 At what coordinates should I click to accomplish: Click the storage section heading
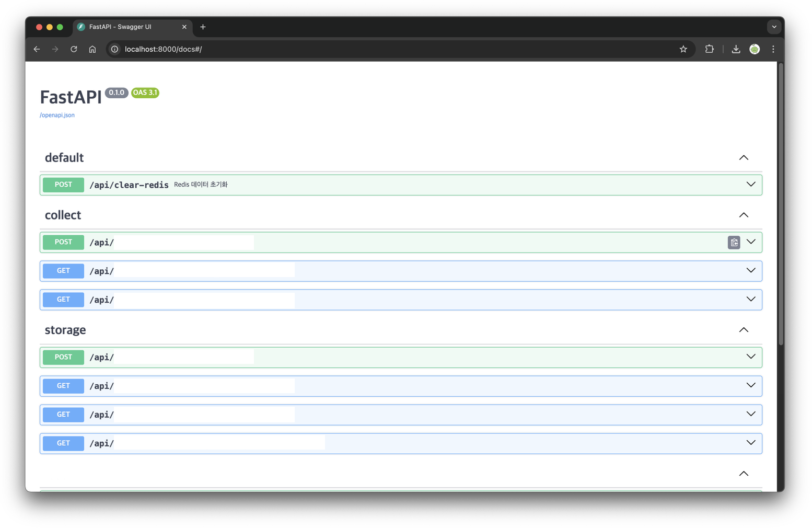tap(65, 330)
